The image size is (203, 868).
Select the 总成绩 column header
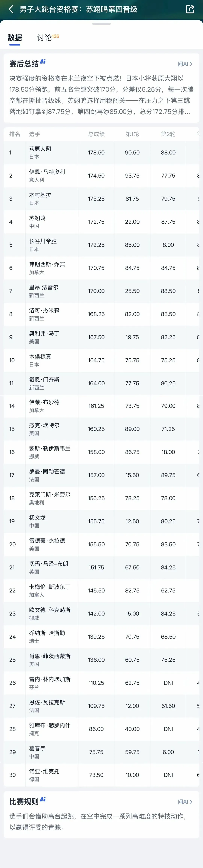(96, 134)
